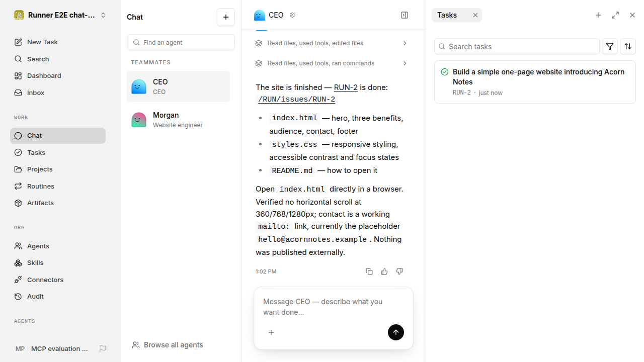
Task: Give thumbs up to the message
Action: click(x=384, y=271)
